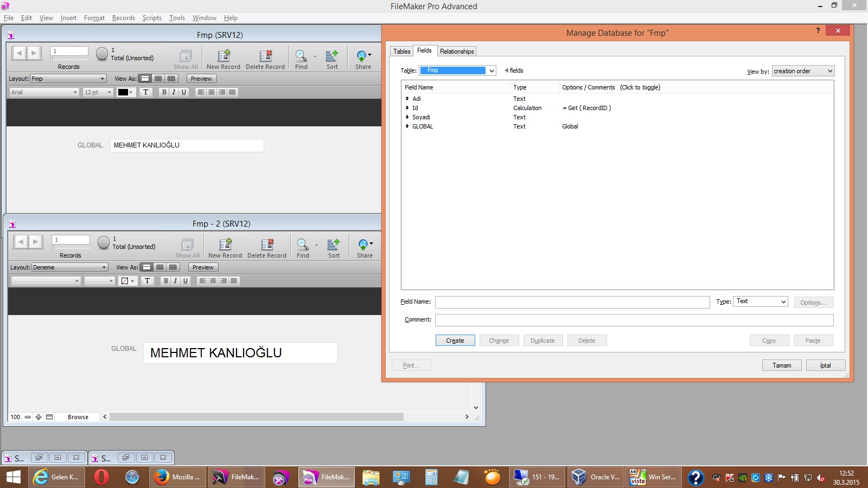Expand the Table dropdown showing Fmp
This screenshot has width=868, height=488.
pyautogui.click(x=491, y=70)
